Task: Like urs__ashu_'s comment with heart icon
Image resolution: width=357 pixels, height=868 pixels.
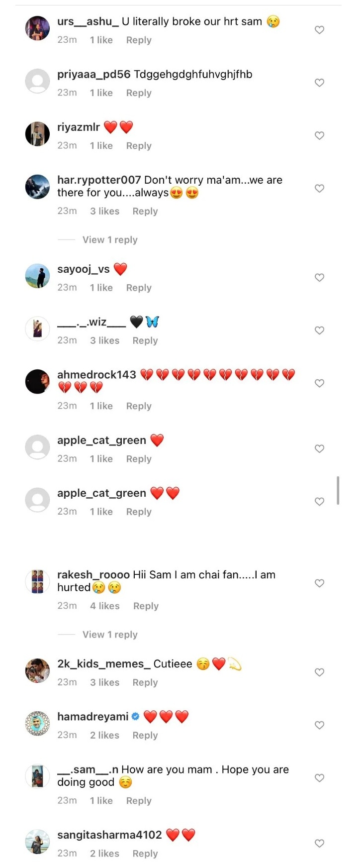Action: click(319, 30)
